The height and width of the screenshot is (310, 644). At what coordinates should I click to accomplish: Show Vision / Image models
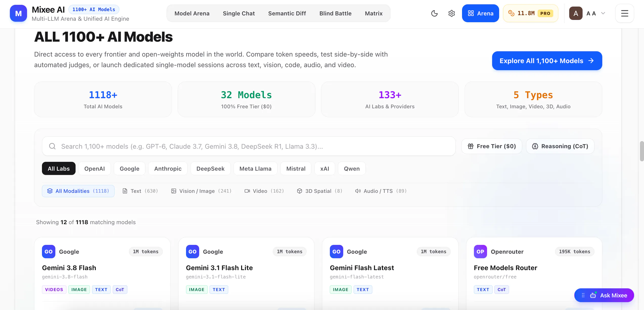201,191
